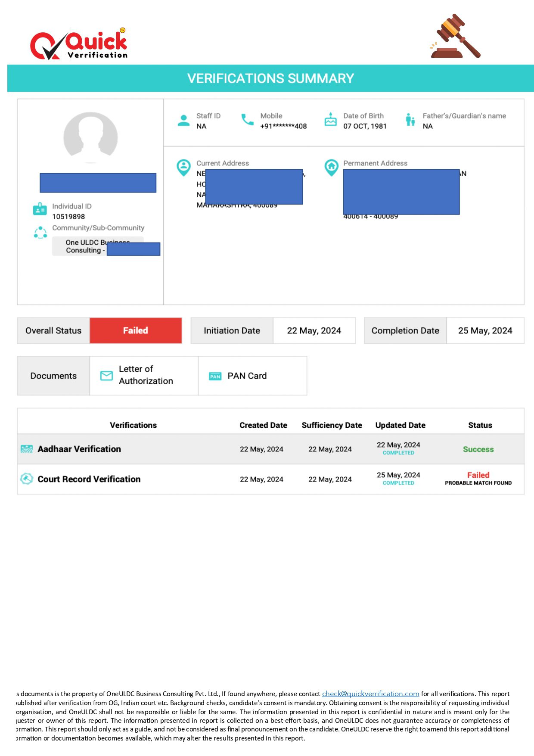Click the Individual ID badge icon
Image resolution: width=534 pixels, height=756 pixels.
coord(40,209)
